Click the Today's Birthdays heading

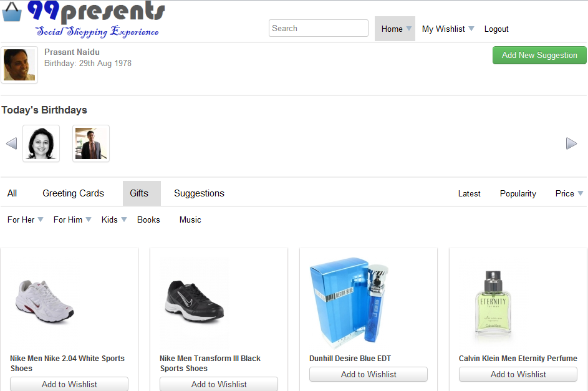(x=44, y=110)
